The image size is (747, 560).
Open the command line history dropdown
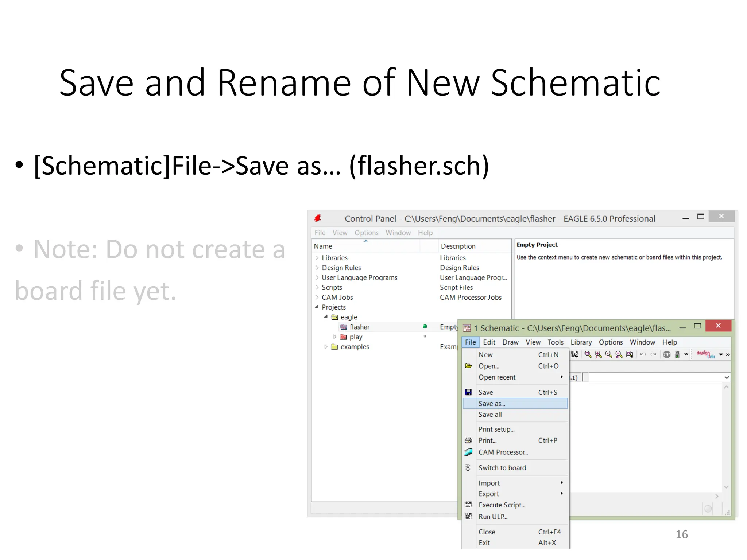pos(727,377)
